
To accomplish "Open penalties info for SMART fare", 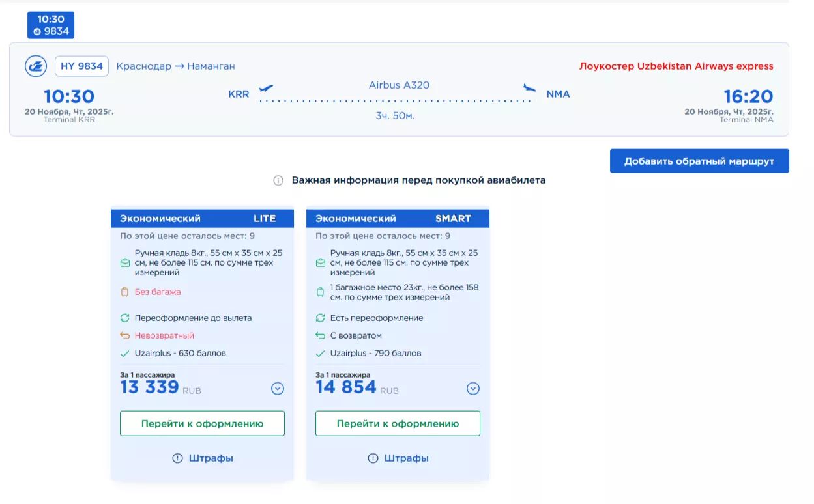I will click(398, 458).
